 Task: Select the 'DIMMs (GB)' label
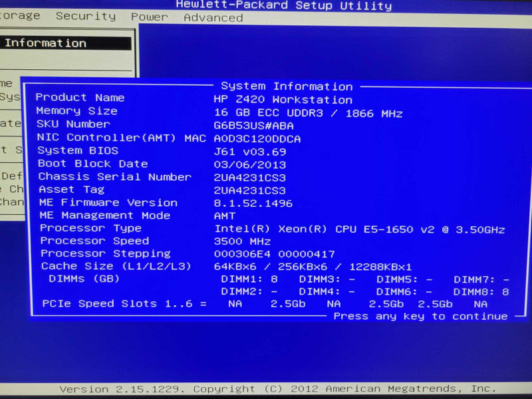tap(84, 279)
